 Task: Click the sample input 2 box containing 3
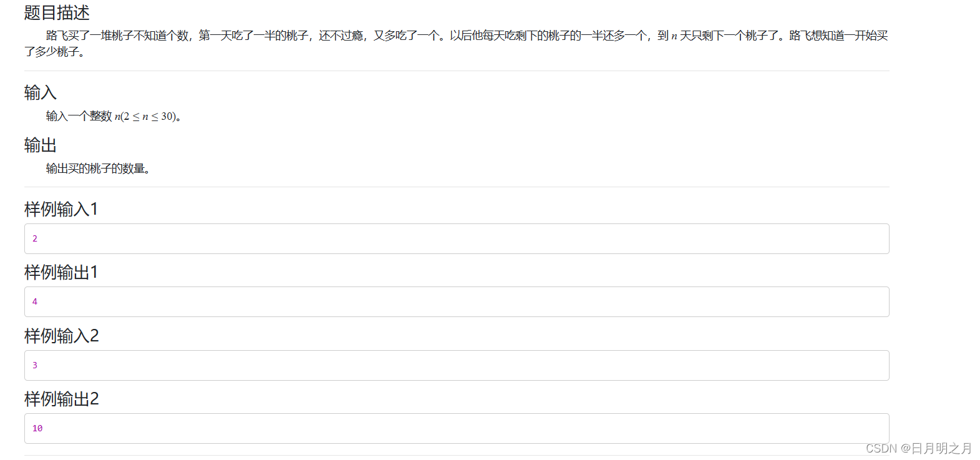[457, 365]
